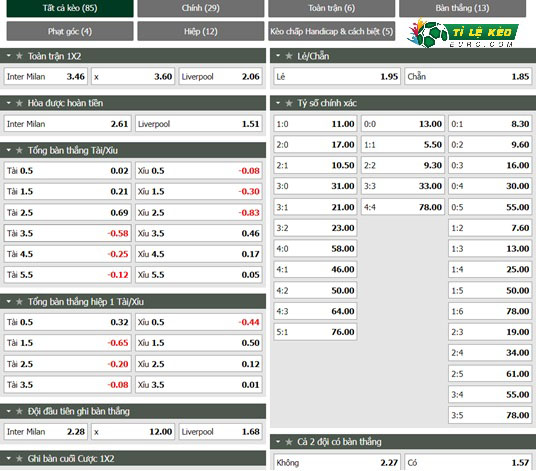The height and width of the screenshot is (471, 536).
Task: Switch to the Chính (29) tab
Action: [x=201, y=8]
